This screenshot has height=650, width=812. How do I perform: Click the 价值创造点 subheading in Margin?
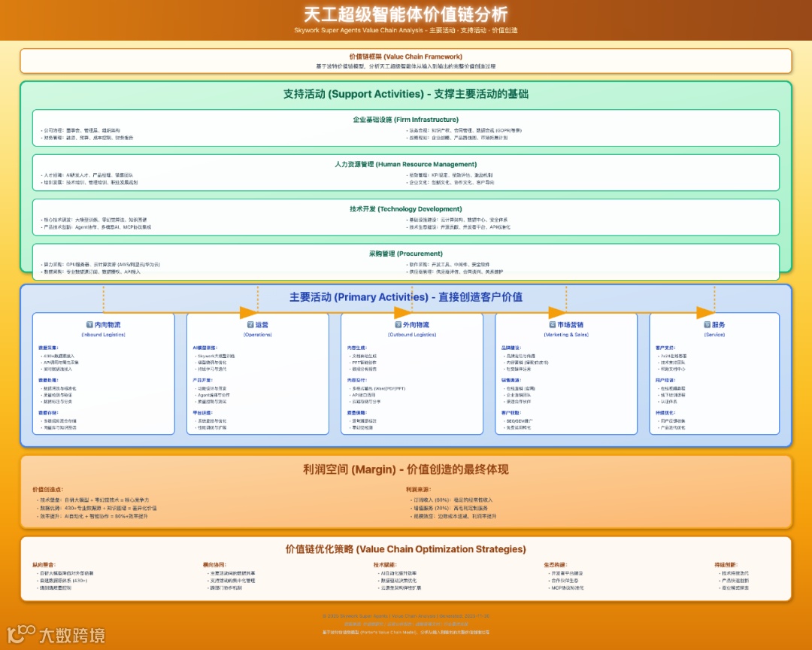click(47, 489)
